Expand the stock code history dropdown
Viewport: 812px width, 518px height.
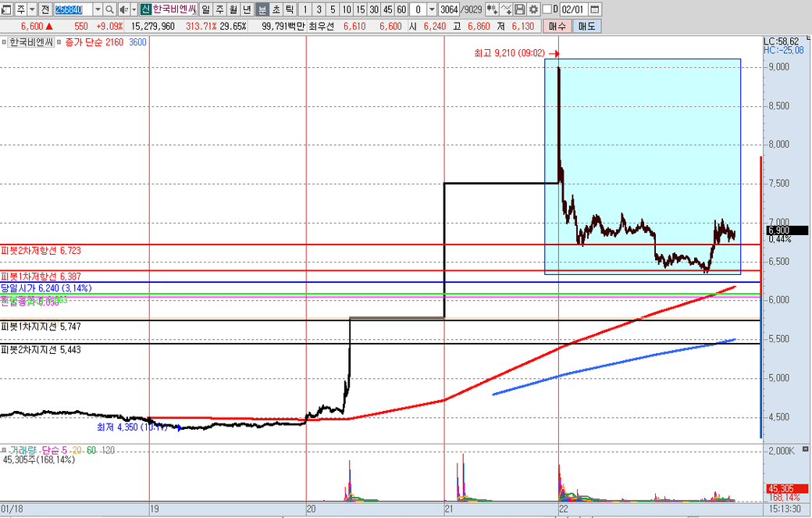point(97,9)
